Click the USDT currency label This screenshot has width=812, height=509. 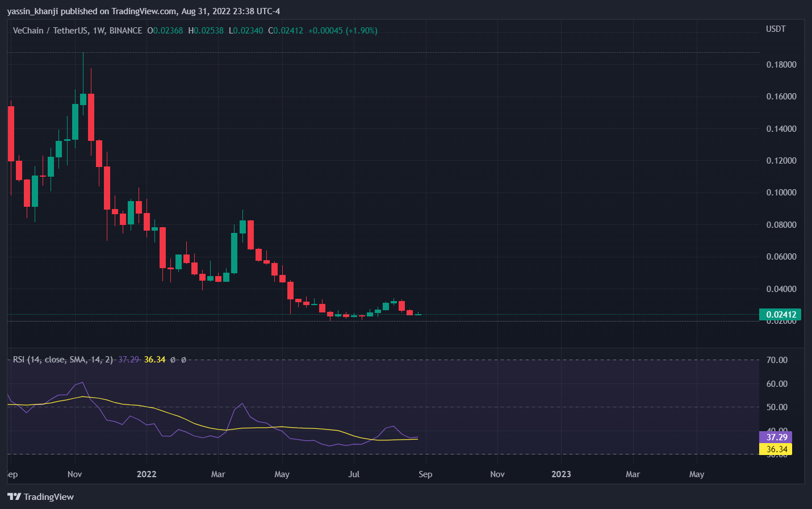pyautogui.click(x=776, y=29)
